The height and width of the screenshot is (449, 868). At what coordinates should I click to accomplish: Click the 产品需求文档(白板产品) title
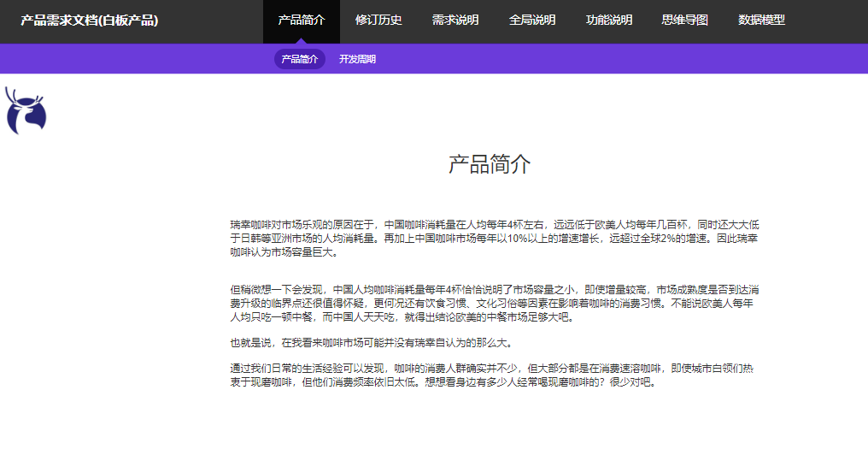[x=89, y=21]
